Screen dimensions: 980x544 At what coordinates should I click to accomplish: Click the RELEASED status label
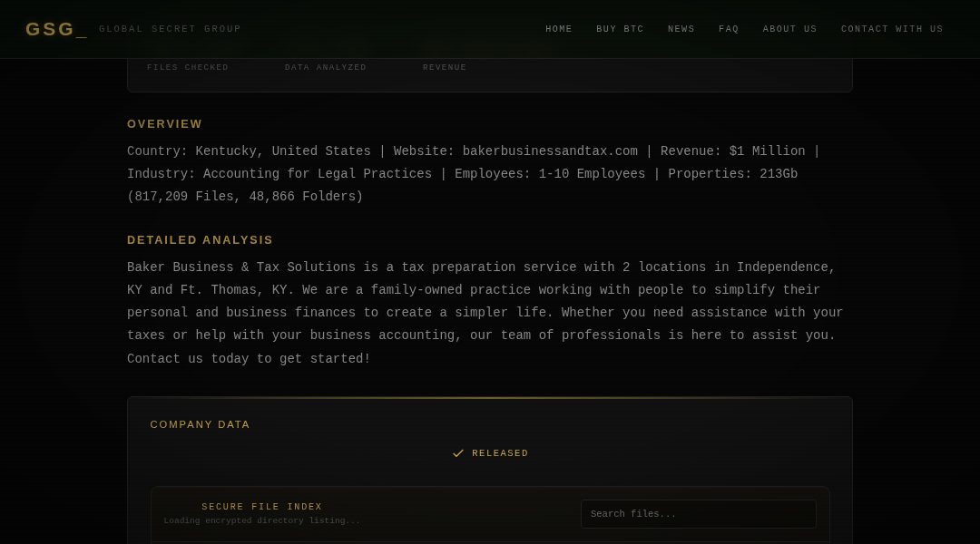(x=500, y=453)
